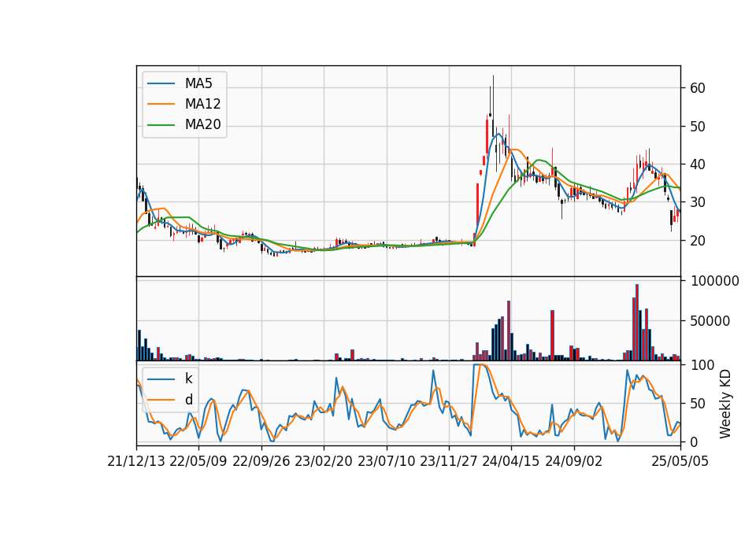Click the 24/09/02 date tick label
Viewport: 756px width, 543px height.
574,462
